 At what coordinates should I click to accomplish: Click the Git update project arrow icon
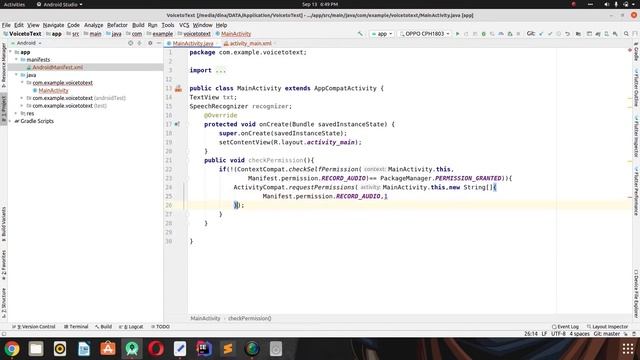541,34
